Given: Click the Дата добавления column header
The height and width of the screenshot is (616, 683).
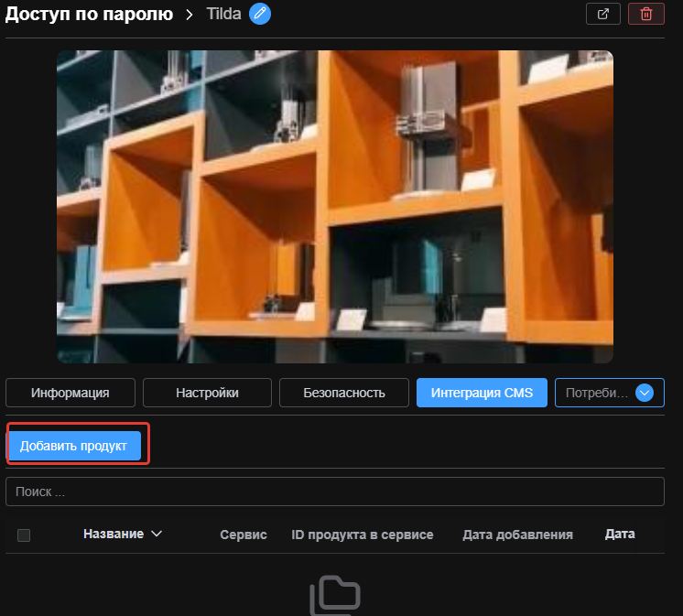Looking at the screenshot, I should tap(517, 535).
